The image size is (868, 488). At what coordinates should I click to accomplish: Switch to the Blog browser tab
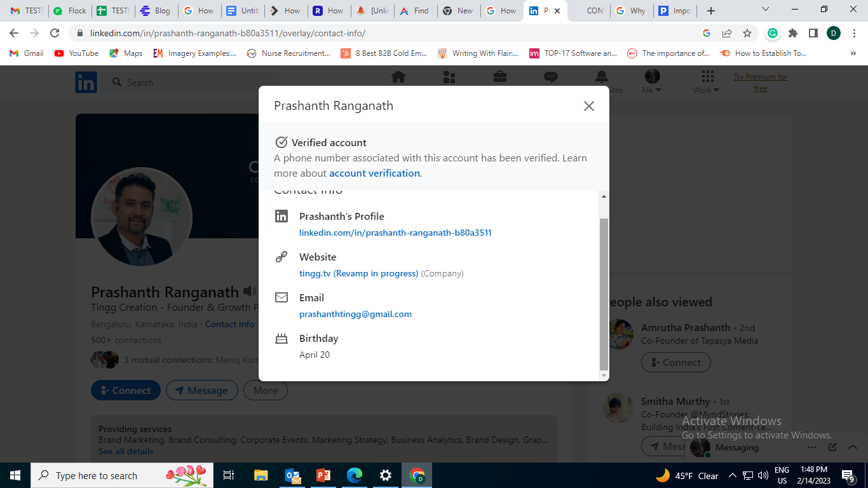pyautogui.click(x=155, y=11)
